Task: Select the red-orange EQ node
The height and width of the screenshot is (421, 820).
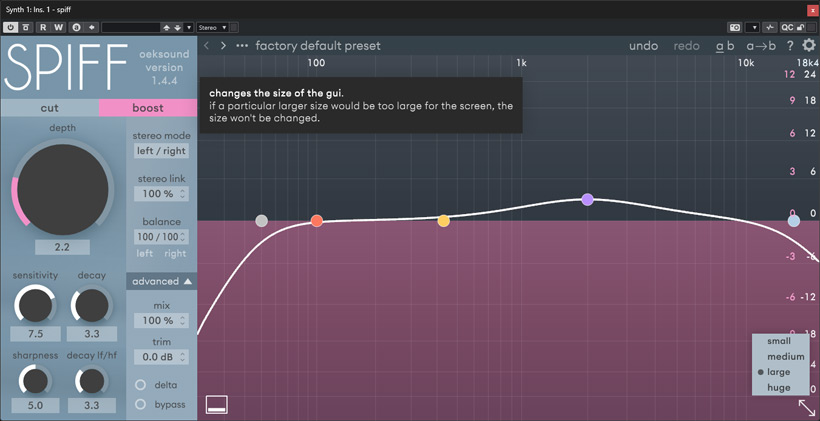Action: pos(316,221)
